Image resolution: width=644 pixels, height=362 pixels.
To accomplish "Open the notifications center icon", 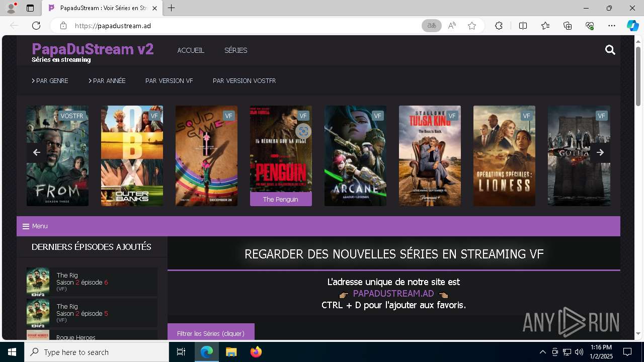I will [627, 352].
